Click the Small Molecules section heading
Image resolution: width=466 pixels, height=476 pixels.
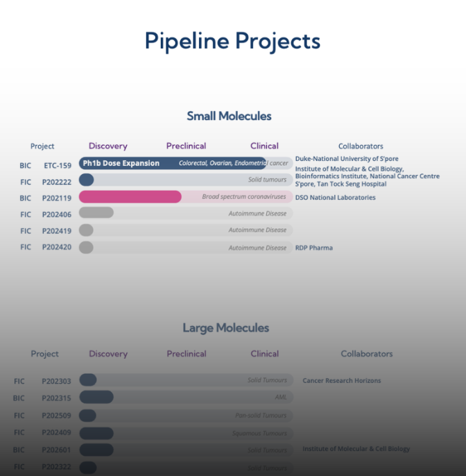tap(229, 117)
